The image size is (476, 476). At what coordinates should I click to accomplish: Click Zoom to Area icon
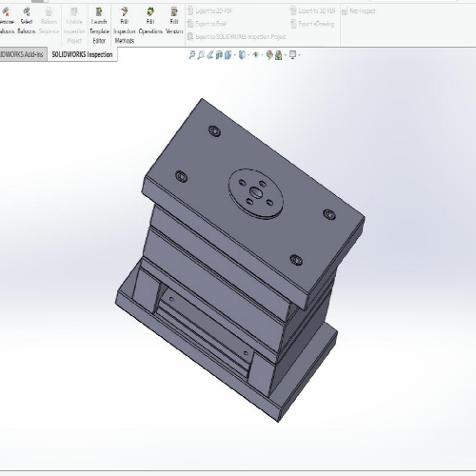(x=201, y=55)
